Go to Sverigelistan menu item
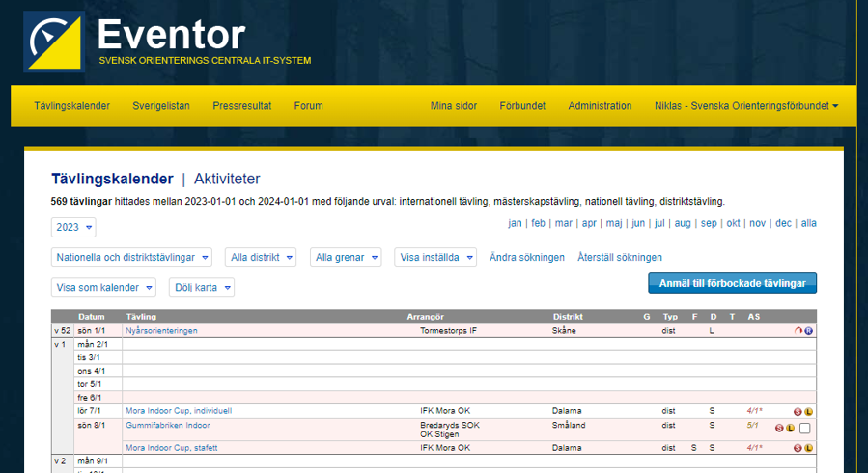Screen dimensions: 868x473 click(x=161, y=105)
